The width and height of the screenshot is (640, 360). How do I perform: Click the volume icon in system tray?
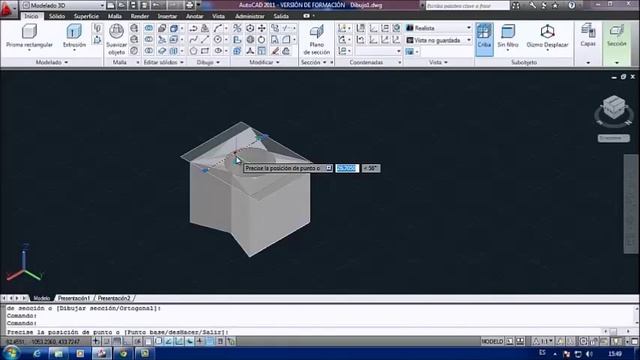coord(589,354)
